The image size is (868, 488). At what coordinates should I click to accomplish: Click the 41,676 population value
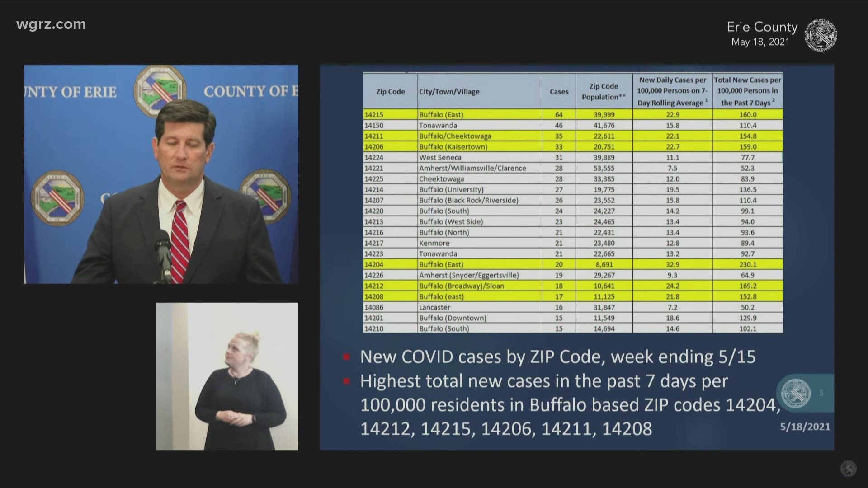coord(604,125)
